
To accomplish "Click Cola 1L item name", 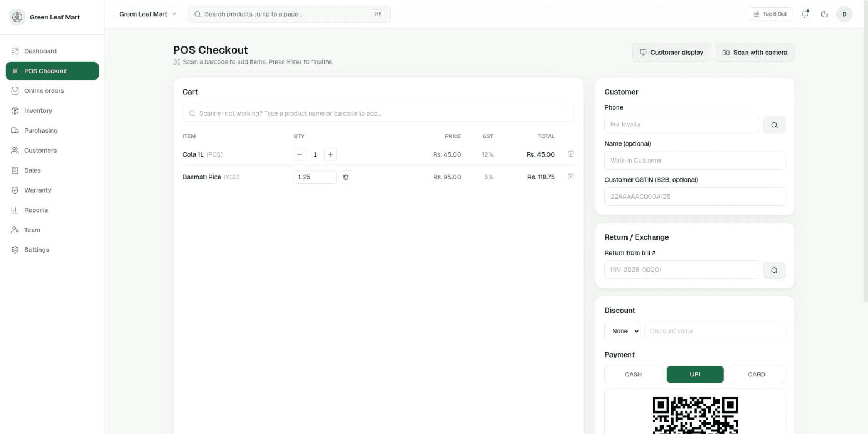I will [193, 154].
